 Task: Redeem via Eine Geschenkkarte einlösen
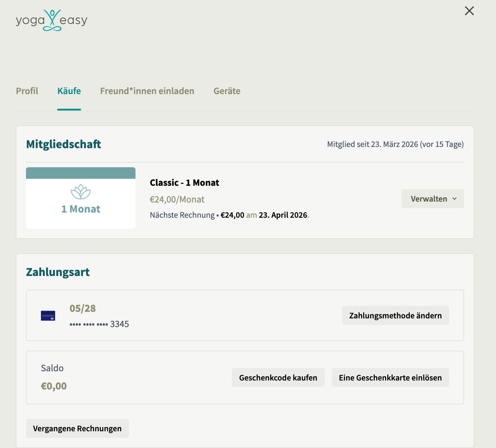coord(390,378)
